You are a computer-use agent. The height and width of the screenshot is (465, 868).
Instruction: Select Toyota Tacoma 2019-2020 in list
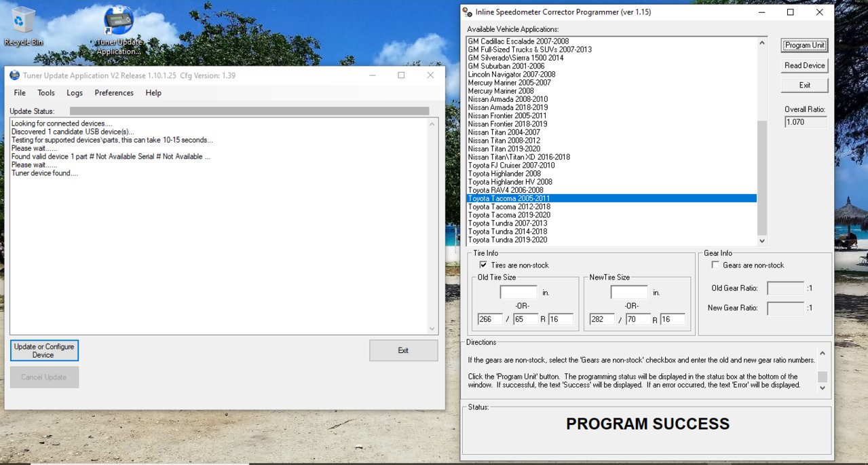coord(611,215)
